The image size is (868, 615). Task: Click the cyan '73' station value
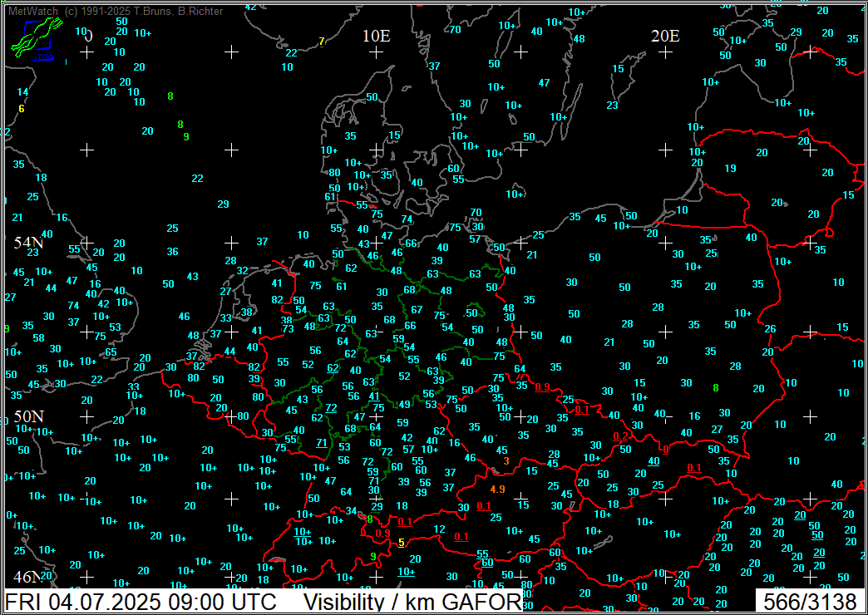288,329
